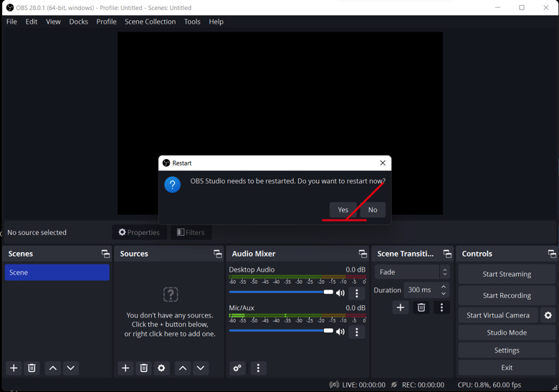Click Start Virtual Camera
The image size is (559, 392).
(x=498, y=315)
